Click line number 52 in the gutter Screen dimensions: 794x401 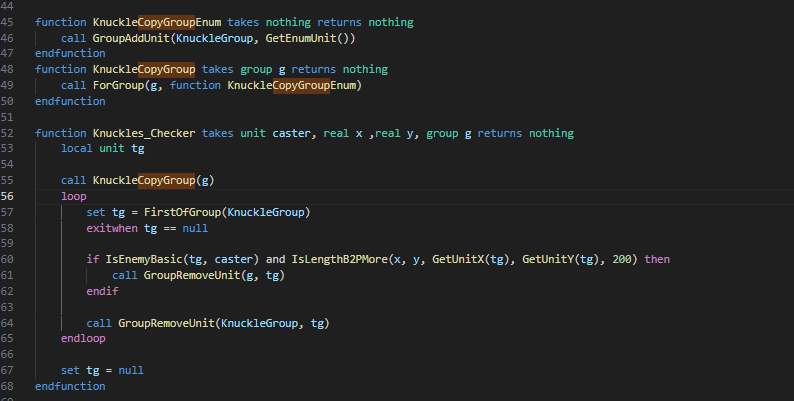pos(7,133)
